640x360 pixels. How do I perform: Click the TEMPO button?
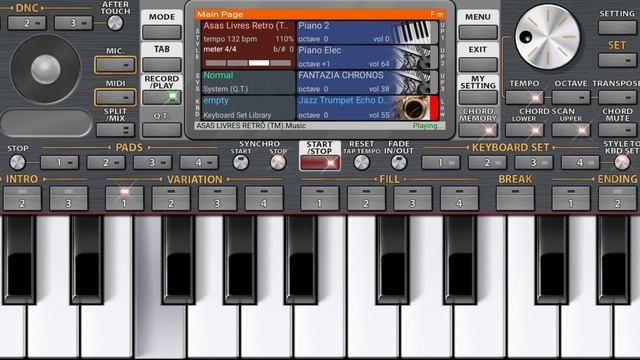[524, 97]
